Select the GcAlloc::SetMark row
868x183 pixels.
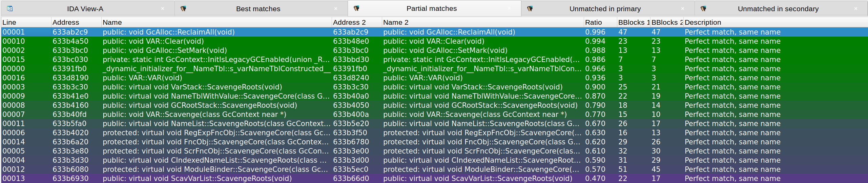(165, 50)
